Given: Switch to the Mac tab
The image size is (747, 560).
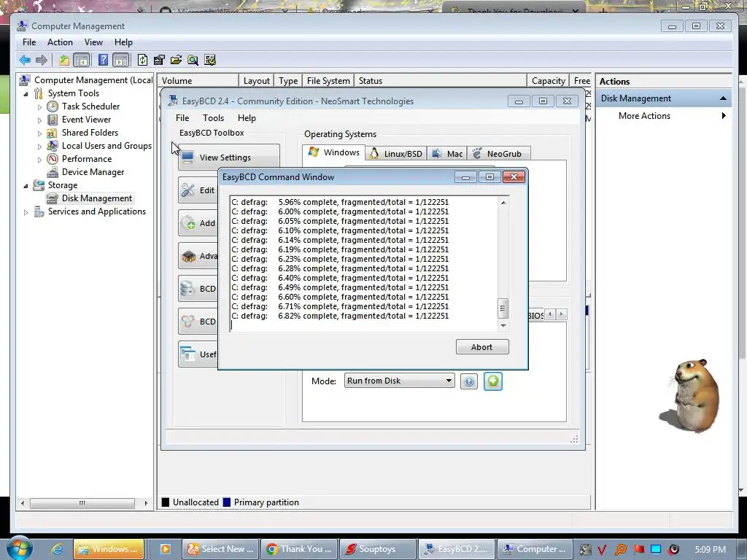Looking at the screenshot, I should (447, 154).
